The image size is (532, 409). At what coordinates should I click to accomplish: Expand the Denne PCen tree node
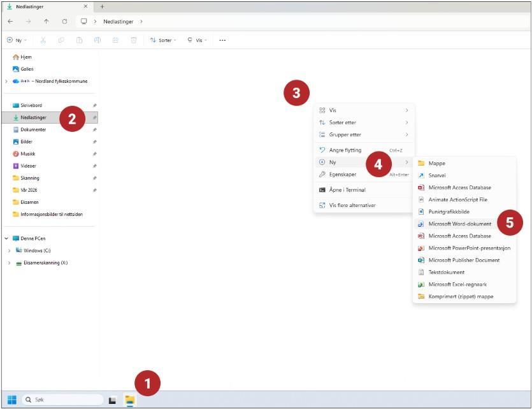click(6, 238)
